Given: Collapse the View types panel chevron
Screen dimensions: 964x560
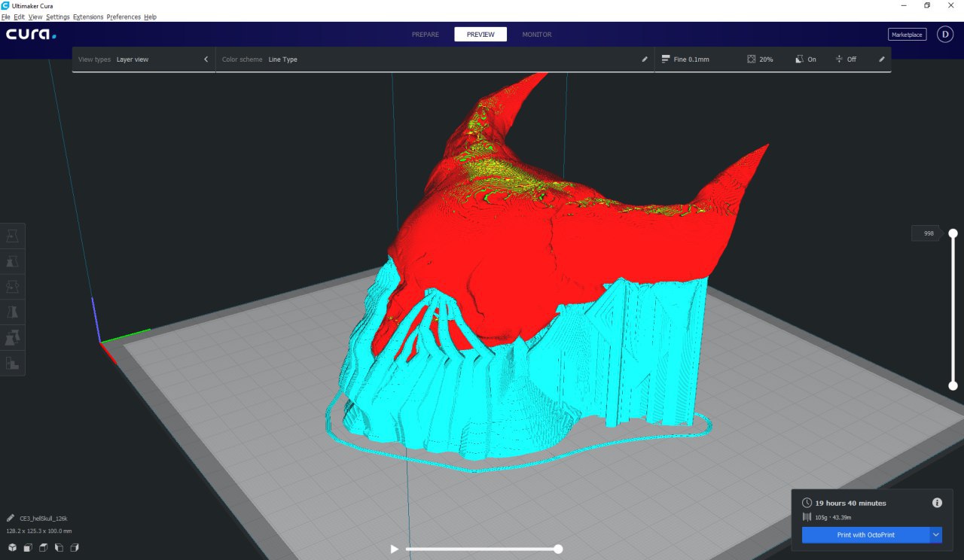Looking at the screenshot, I should click(x=206, y=59).
